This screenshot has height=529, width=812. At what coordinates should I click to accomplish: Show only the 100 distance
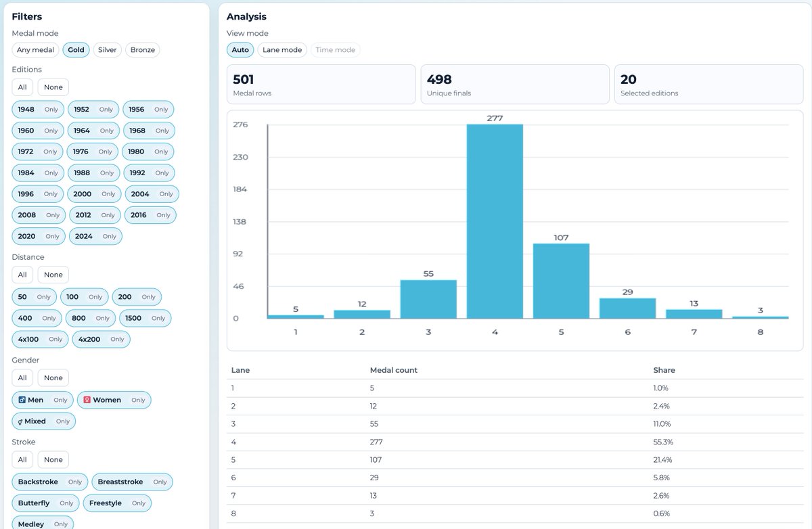[95, 297]
